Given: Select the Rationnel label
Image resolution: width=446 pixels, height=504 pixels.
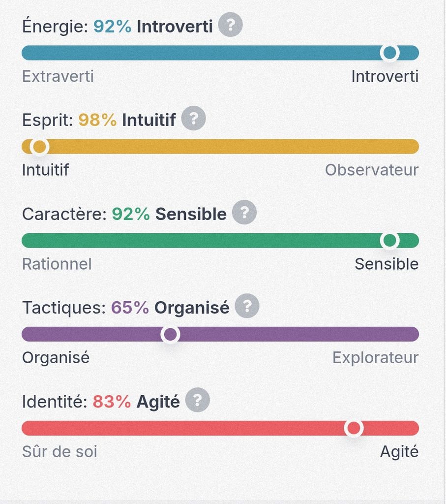Looking at the screenshot, I should pos(57,264).
